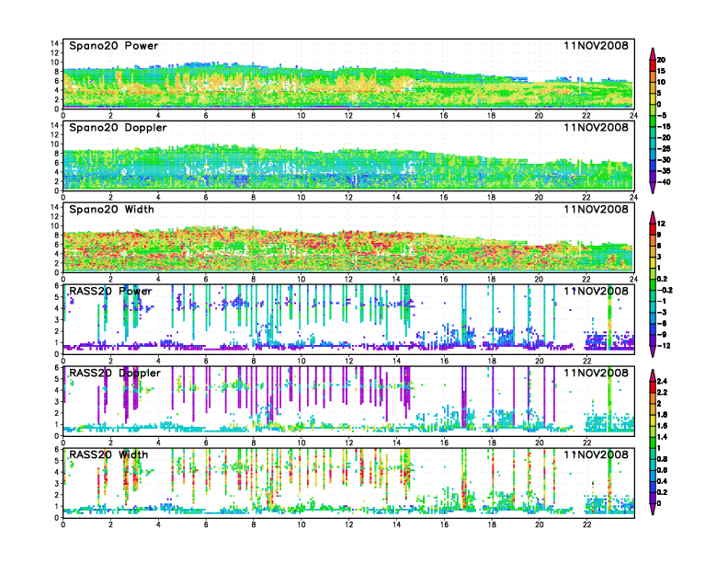Select the 11NOV2008 date in Spano20 Doppler panel

tap(596, 128)
